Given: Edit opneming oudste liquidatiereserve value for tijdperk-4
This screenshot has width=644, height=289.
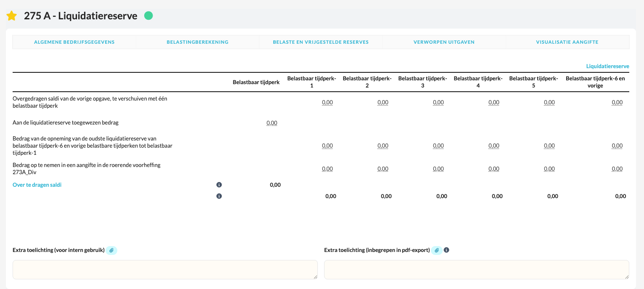Looking at the screenshot, I should click(x=494, y=146).
